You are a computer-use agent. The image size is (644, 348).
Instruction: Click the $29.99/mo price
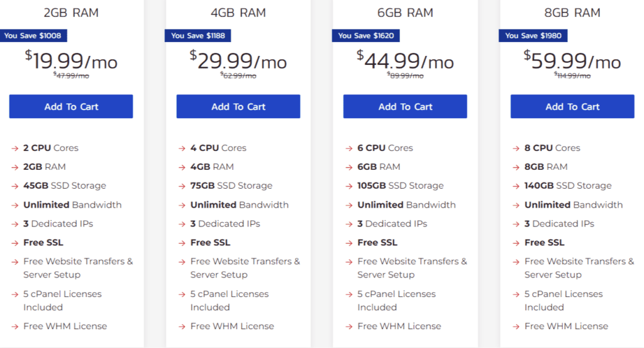238,60
